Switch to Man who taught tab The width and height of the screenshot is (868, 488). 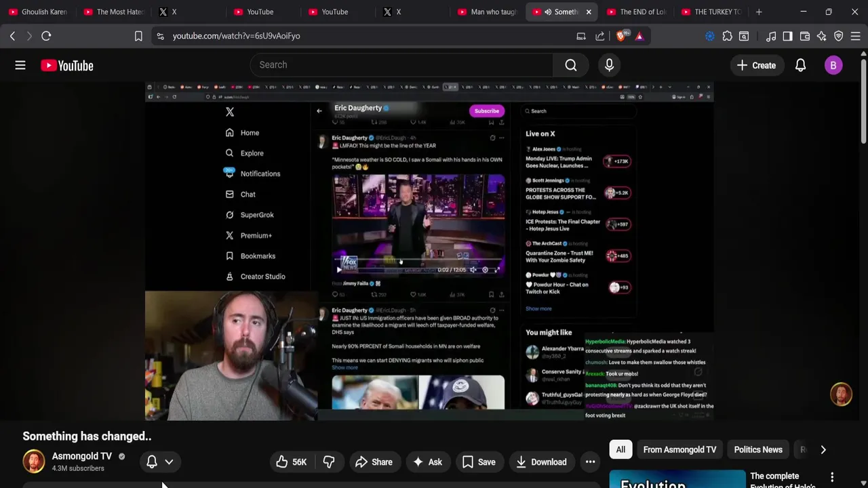pos(488,12)
